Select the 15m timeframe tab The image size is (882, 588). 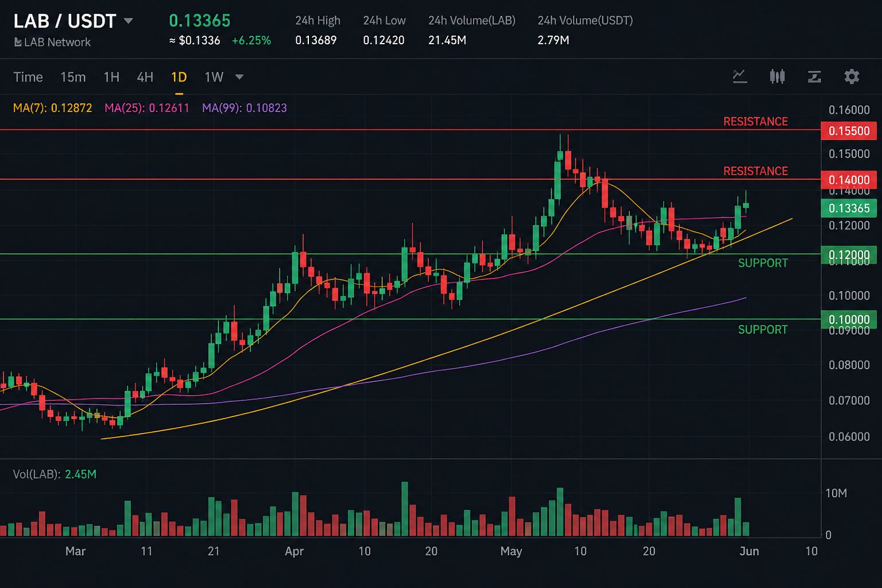[x=73, y=77]
